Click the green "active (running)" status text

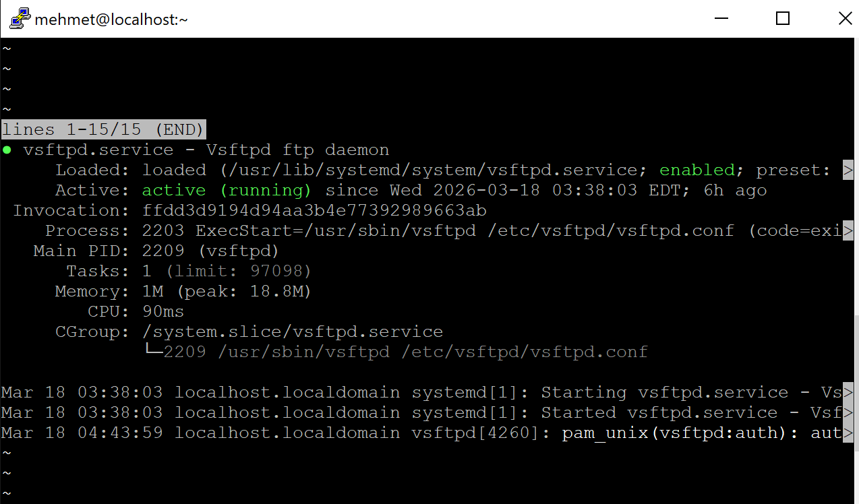(x=227, y=190)
